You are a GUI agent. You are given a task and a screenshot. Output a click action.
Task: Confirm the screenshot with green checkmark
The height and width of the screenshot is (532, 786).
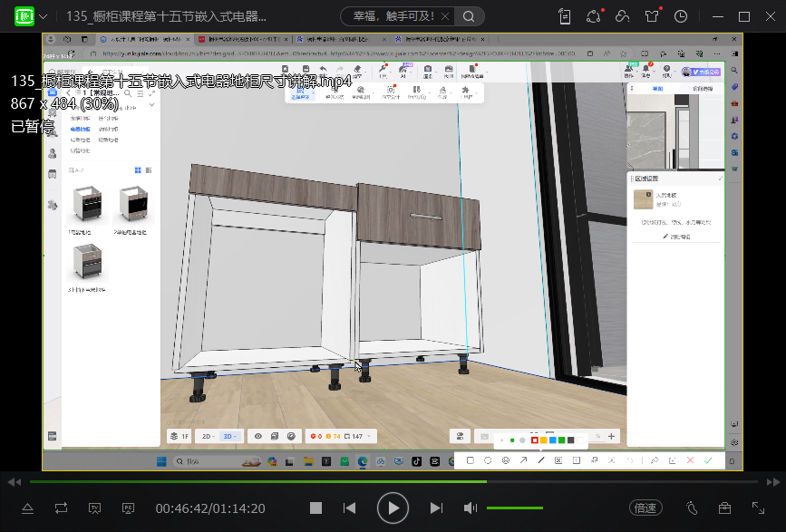(x=708, y=460)
